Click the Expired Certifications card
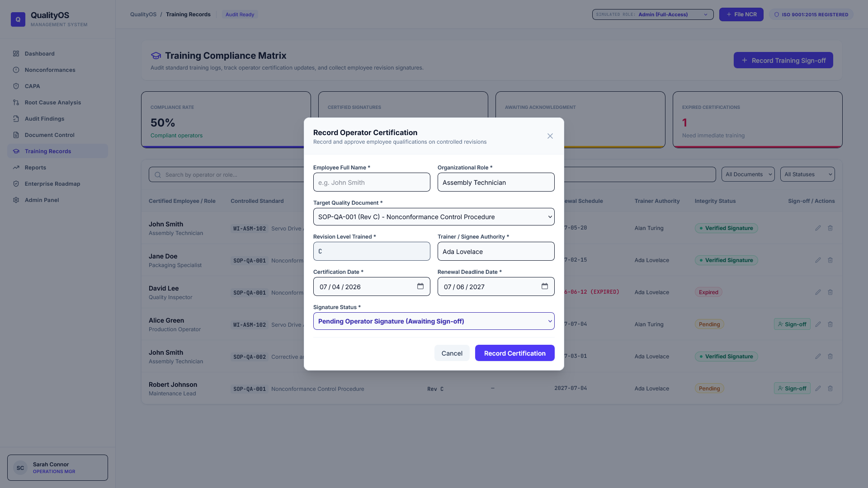The height and width of the screenshot is (488, 868). pos(757,120)
